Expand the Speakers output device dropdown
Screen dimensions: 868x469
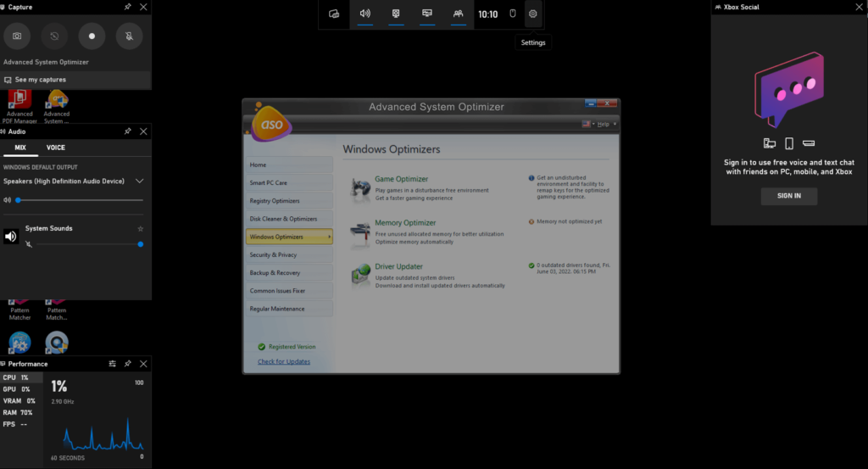click(140, 181)
